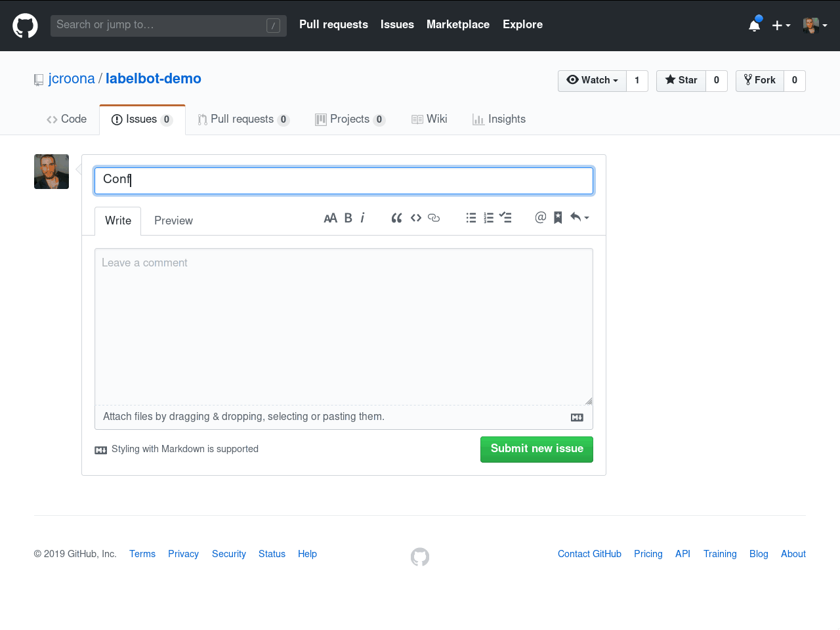Select the Write tab
Image resolution: width=840 pixels, height=630 pixels.
click(118, 221)
